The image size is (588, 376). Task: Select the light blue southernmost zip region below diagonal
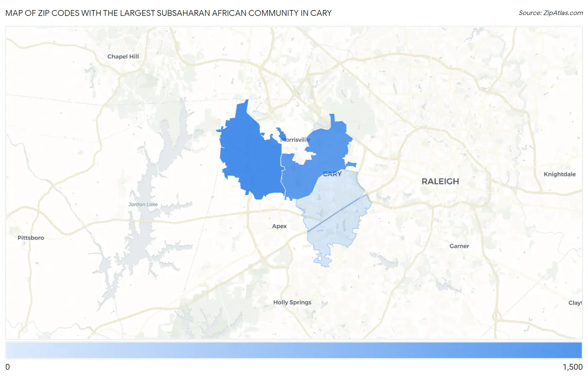coord(339,230)
